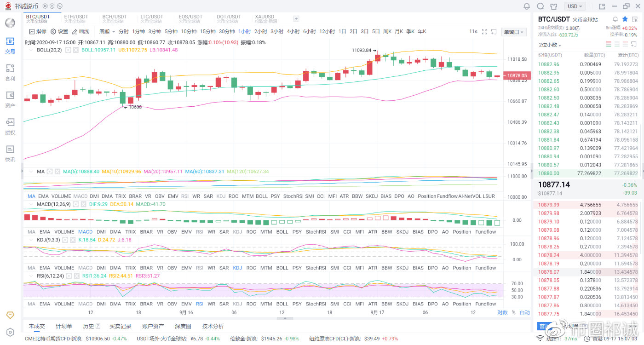Image resolution: width=644 pixels, height=345 pixels.
Task: Click the ask price 10882.96 row
Action: point(588,64)
